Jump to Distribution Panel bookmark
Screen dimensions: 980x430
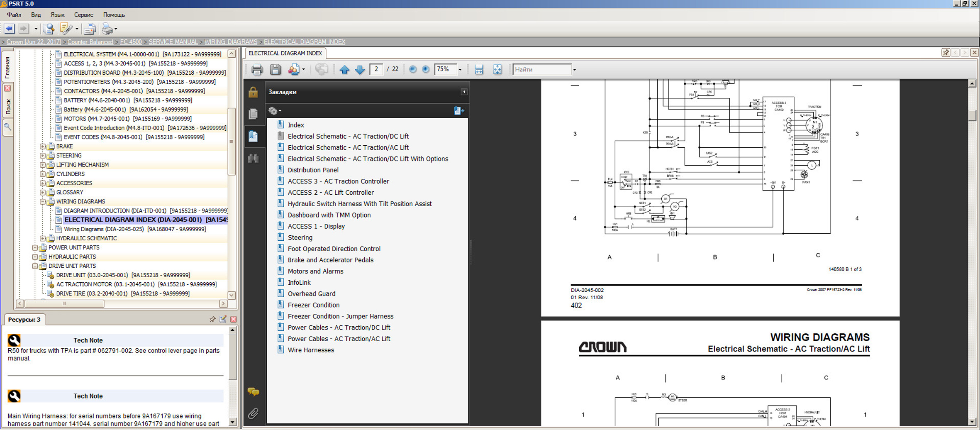point(313,170)
